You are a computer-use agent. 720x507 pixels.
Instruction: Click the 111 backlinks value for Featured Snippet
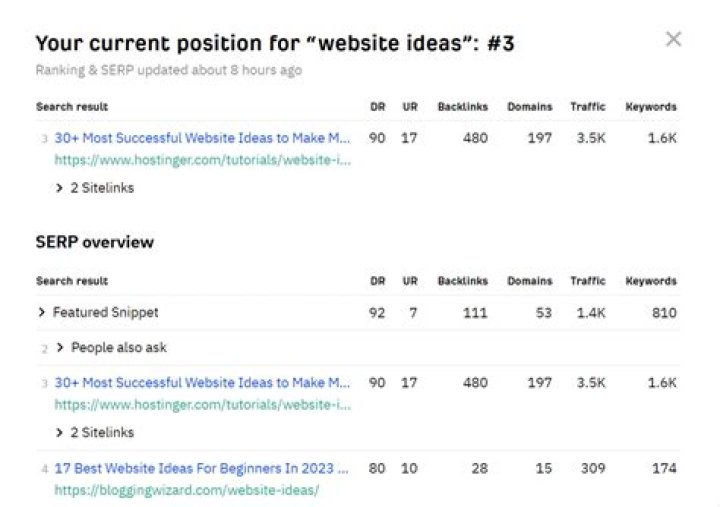tap(475, 313)
